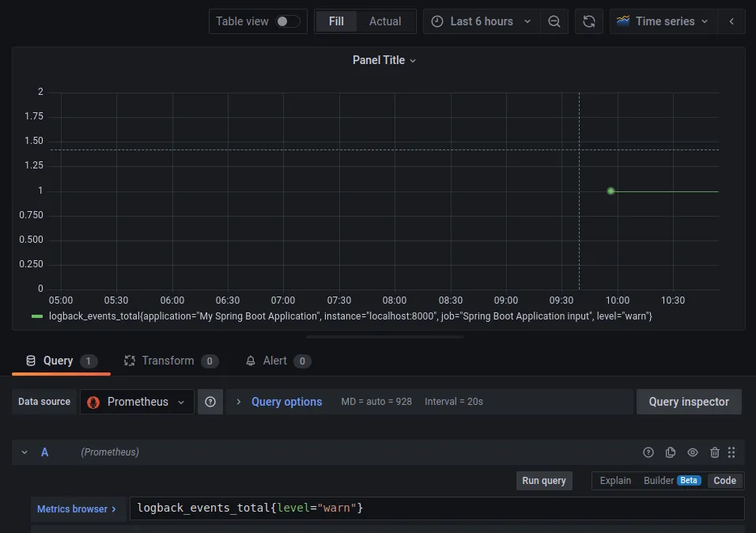Click the clock icon in time picker

coord(437,21)
